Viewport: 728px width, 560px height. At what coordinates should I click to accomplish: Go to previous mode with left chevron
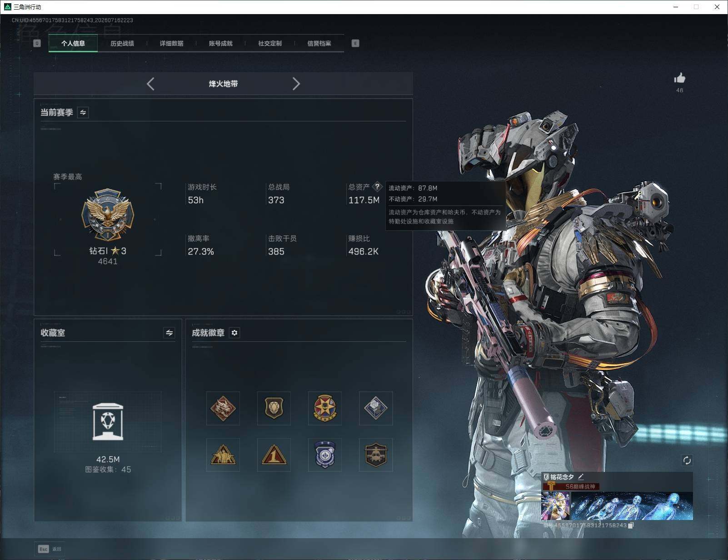coord(151,84)
